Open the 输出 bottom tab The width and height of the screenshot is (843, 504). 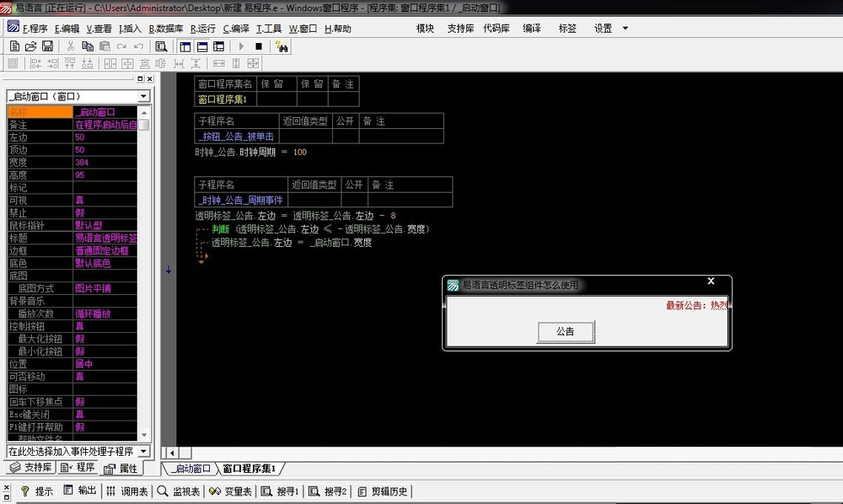click(80, 491)
